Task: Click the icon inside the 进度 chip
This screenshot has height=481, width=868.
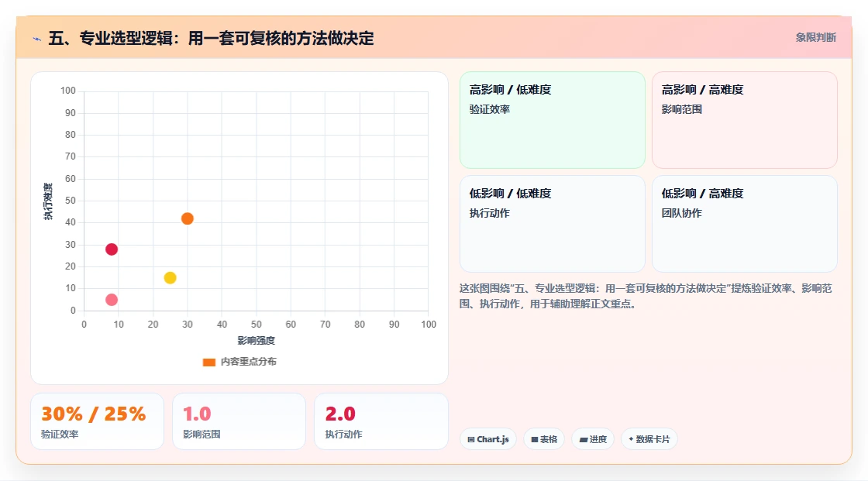Action: coord(583,439)
